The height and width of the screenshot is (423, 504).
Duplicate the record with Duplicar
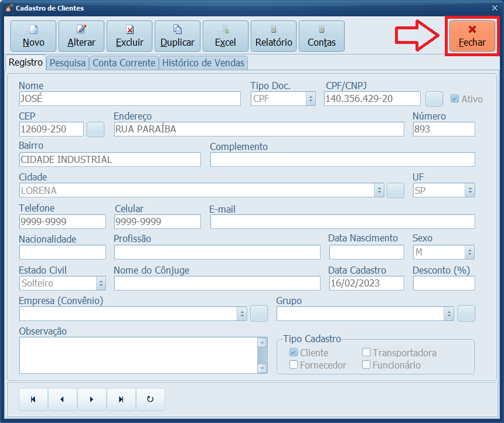point(178,36)
